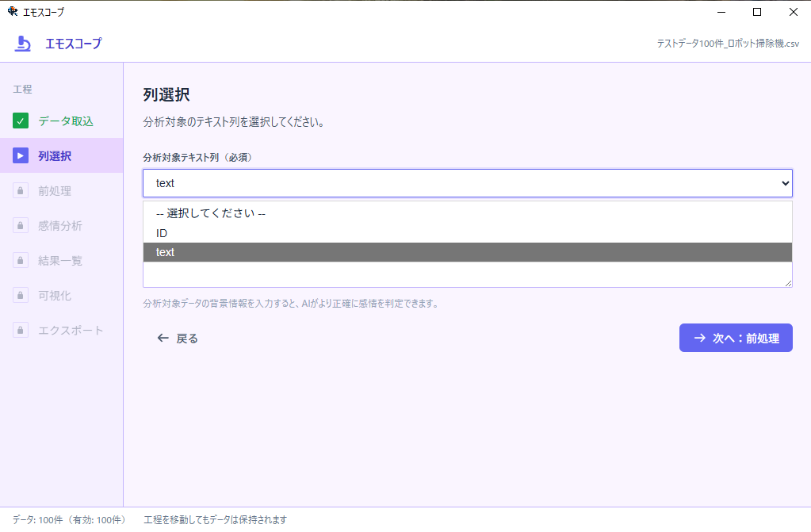Choose the '-- 選択してください --' option
The image size is (811, 532).
tap(468, 213)
